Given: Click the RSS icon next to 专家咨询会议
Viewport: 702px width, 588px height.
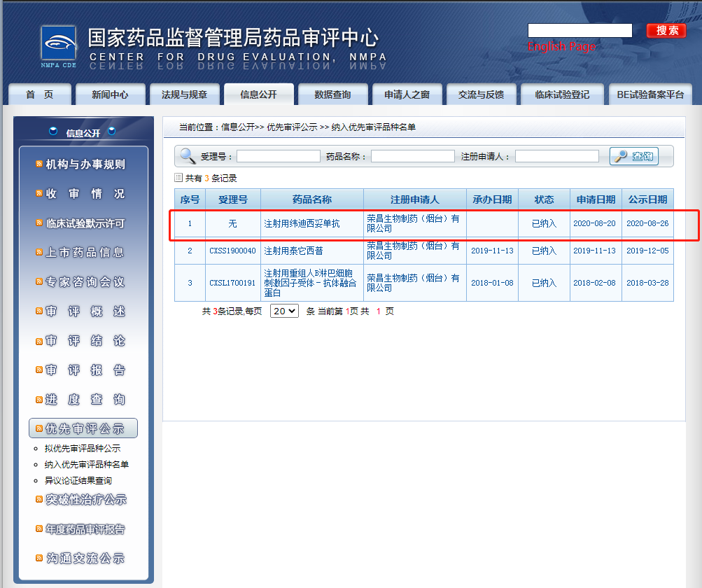Looking at the screenshot, I should pos(39,281).
